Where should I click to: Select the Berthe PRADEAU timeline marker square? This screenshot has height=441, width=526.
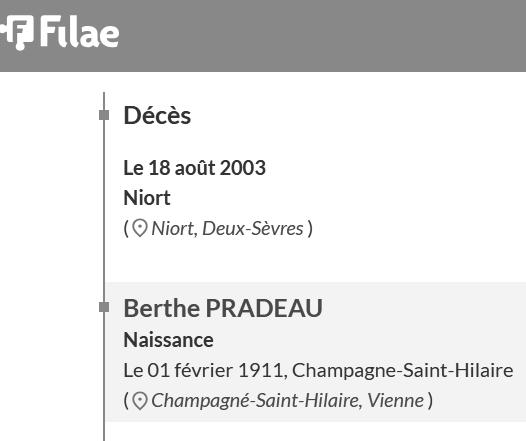pos(104,307)
